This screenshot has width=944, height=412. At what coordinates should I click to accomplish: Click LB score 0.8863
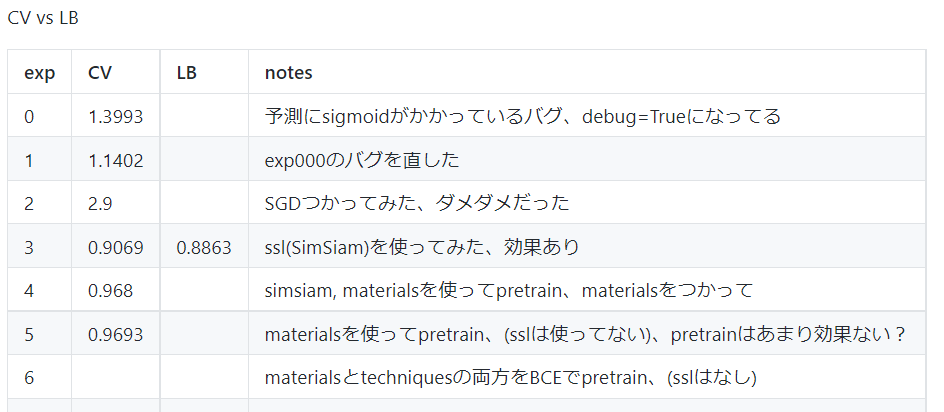pyautogui.click(x=204, y=247)
